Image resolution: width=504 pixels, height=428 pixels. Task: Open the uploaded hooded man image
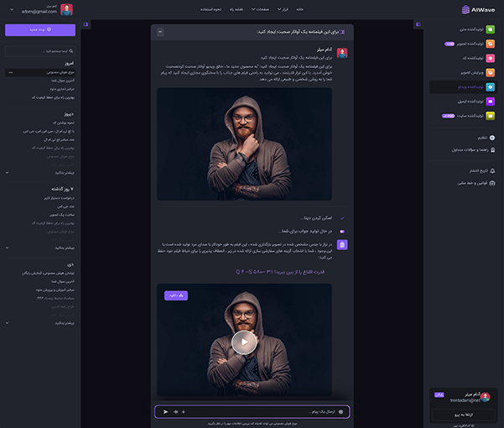point(244,144)
